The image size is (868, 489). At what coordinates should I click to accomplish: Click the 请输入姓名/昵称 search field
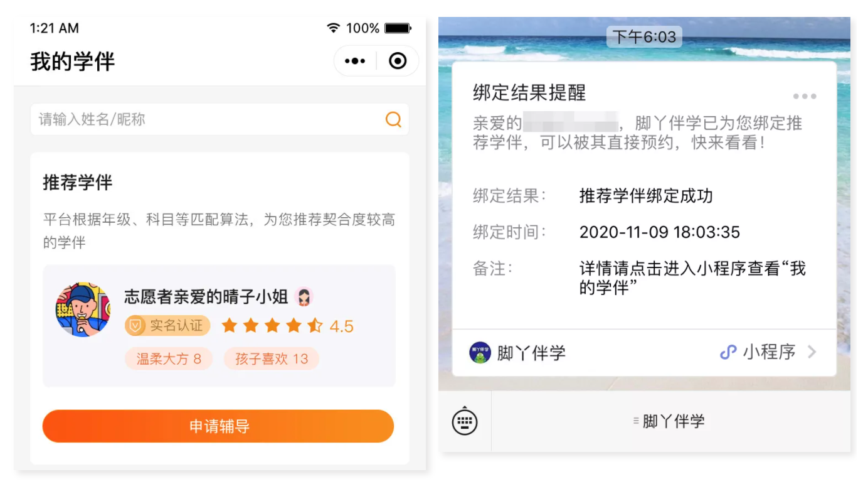click(x=220, y=119)
